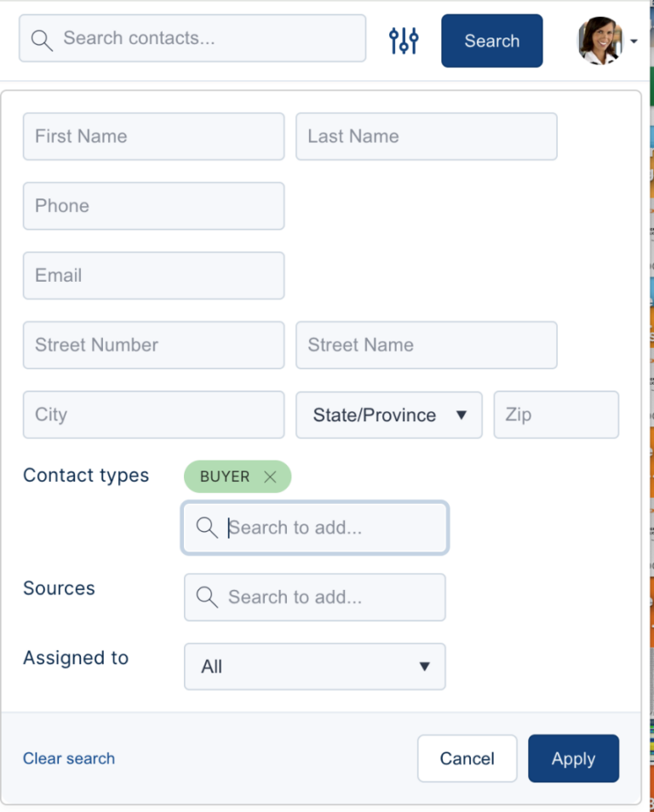Click the State/Province dropdown arrow
Viewport: 654px width, 812px height.
[x=461, y=415]
